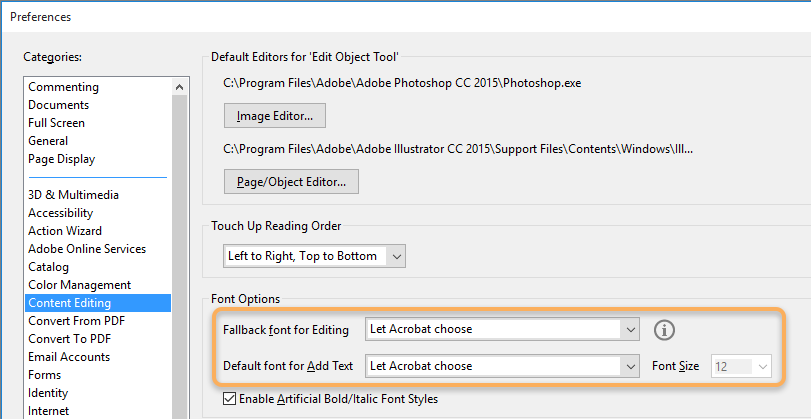Image resolution: width=811 pixels, height=419 pixels.
Task: Open the Default font for Add Text dropdown
Action: [x=503, y=366]
